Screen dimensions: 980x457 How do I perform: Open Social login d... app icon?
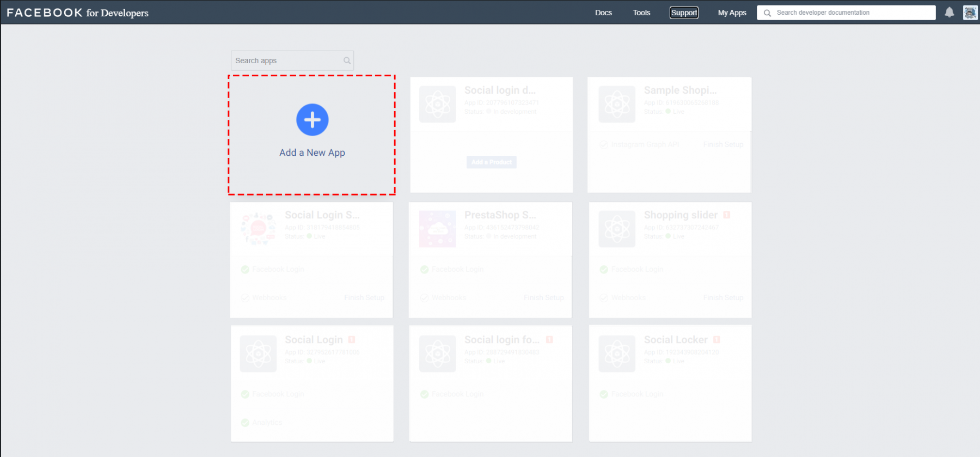[x=438, y=104]
